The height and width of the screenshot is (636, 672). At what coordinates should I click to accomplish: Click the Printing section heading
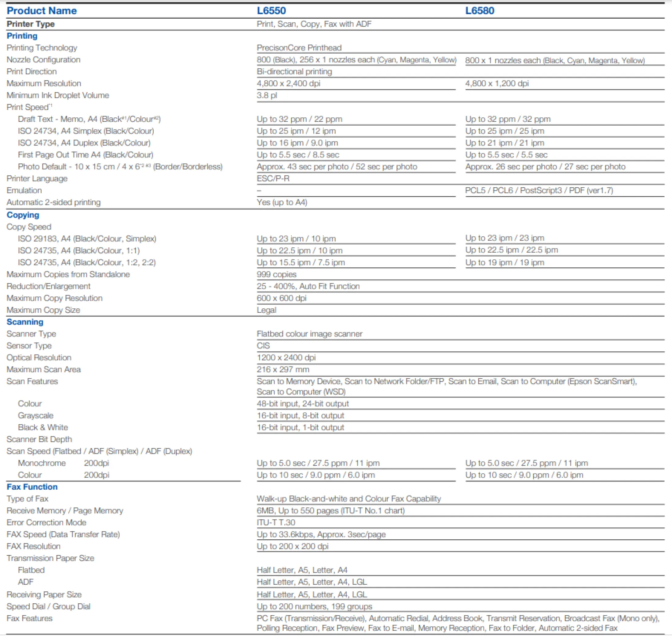click(22, 36)
